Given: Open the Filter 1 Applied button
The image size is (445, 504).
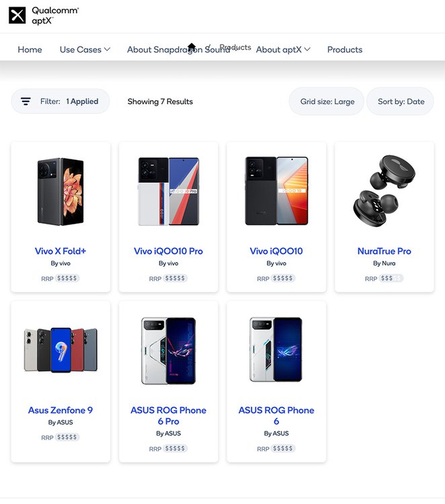Looking at the screenshot, I should [60, 101].
